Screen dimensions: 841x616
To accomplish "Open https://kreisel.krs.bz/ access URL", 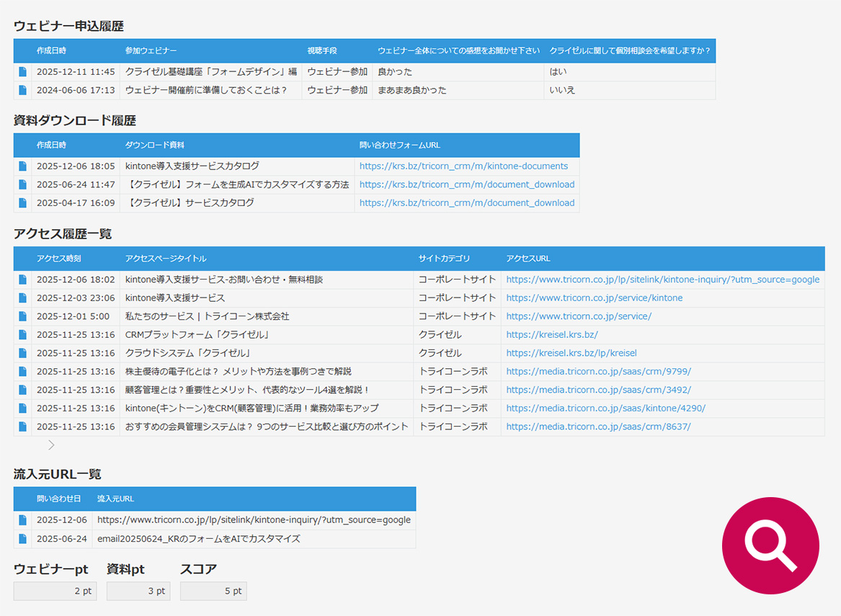I will [552, 334].
